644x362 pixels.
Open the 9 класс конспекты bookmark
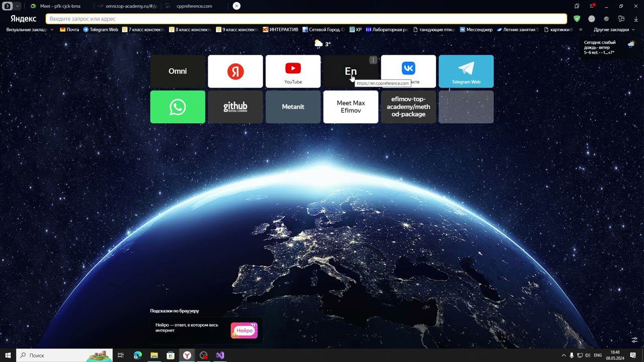click(236, 30)
